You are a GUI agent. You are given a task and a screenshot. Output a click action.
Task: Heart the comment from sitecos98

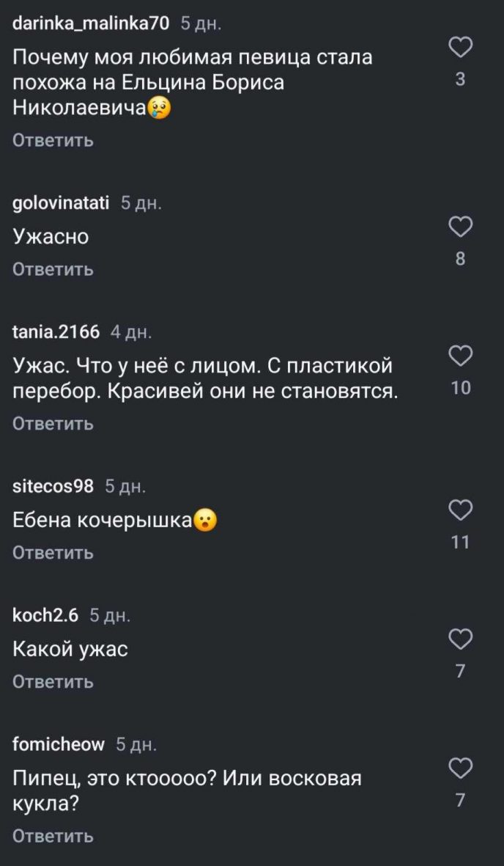coord(460,510)
